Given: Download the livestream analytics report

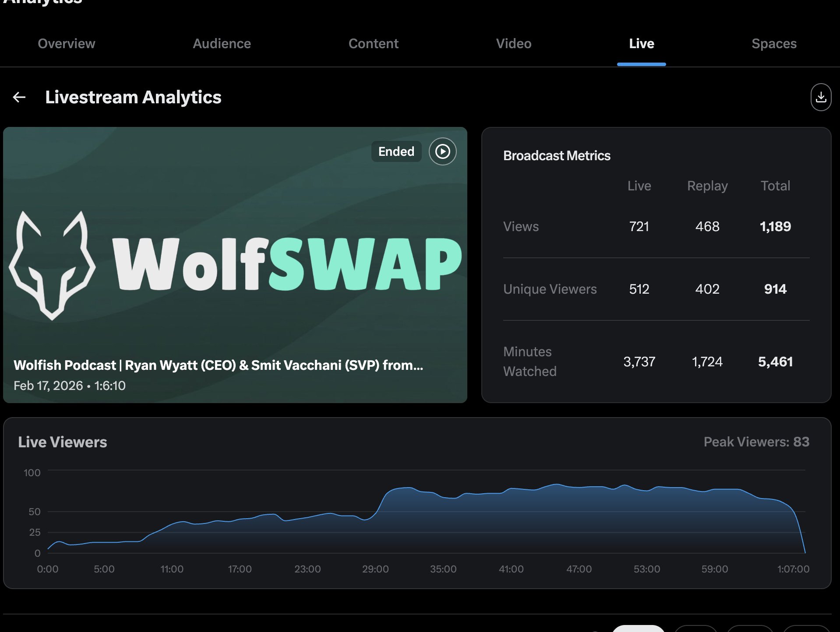Looking at the screenshot, I should [820, 97].
